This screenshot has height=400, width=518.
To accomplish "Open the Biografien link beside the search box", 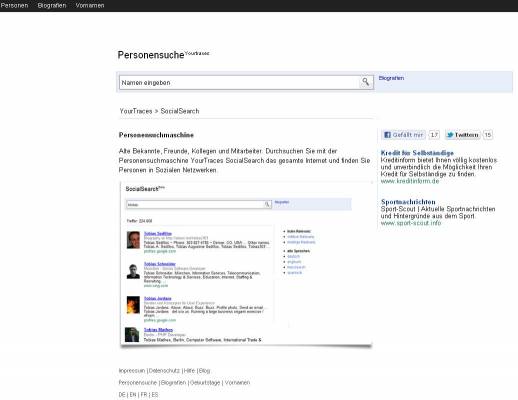I will [391, 78].
